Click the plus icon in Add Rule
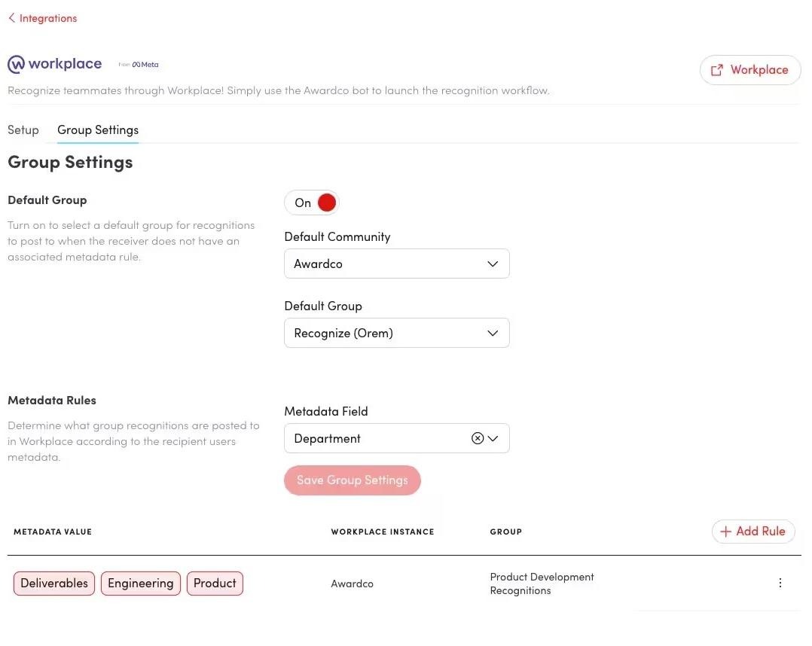 [x=726, y=532]
